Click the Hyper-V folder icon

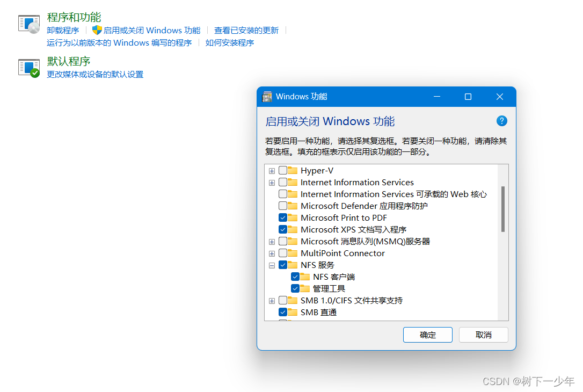point(293,170)
